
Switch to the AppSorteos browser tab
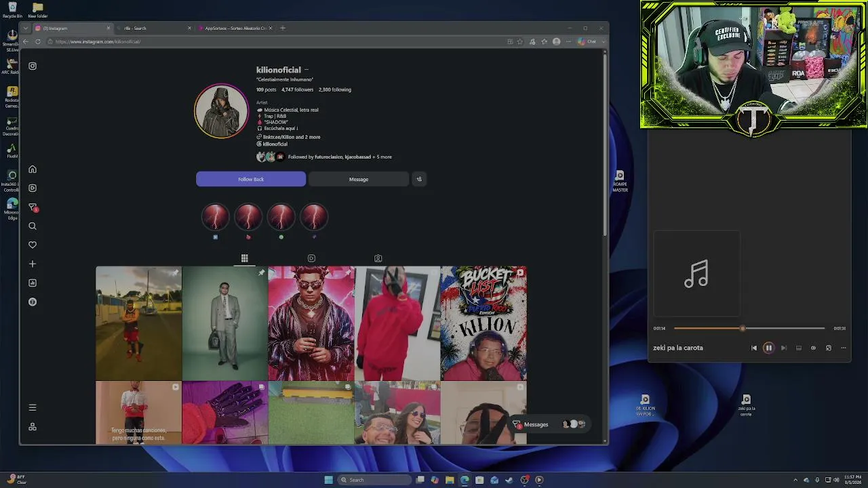click(x=235, y=28)
